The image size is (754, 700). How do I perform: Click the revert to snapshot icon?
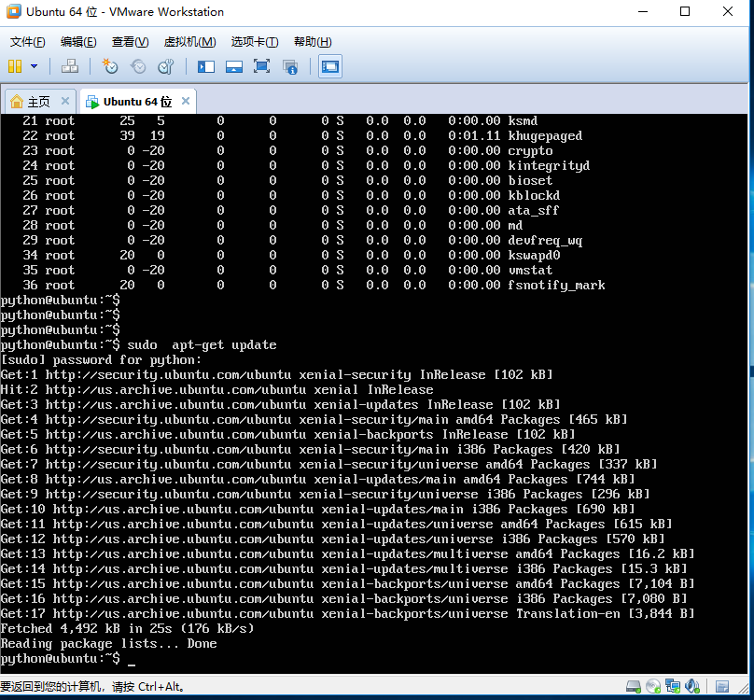click(138, 66)
